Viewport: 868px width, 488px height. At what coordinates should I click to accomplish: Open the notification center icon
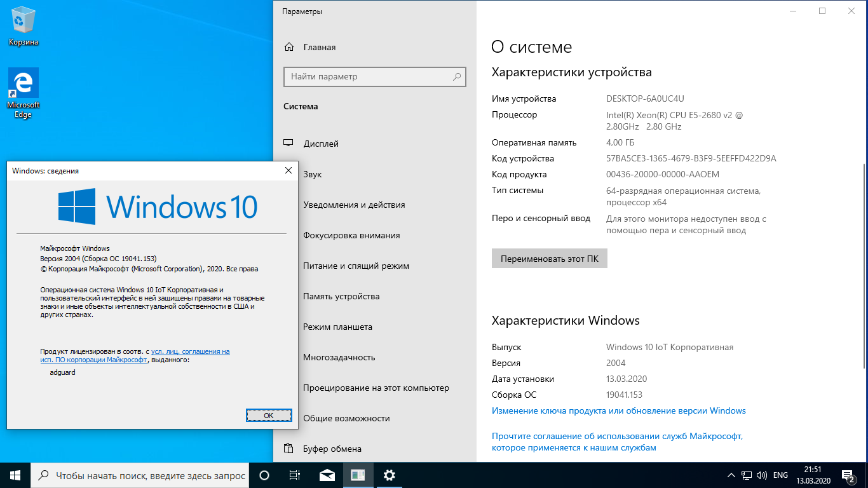click(x=849, y=475)
